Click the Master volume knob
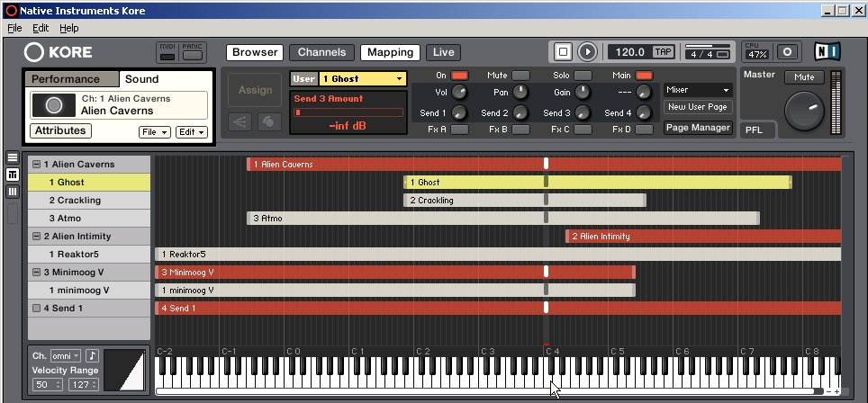 [x=804, y=112]
